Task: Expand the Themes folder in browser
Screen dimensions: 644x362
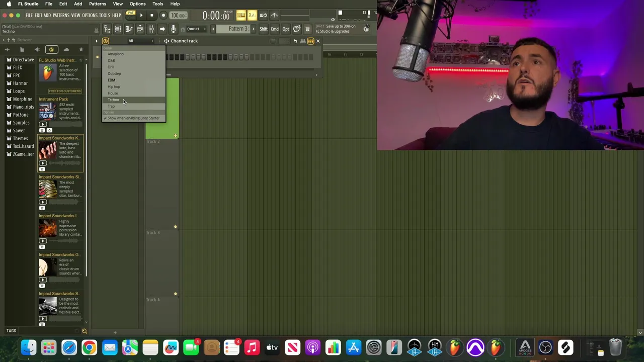Action: click(x=20, y=138)
